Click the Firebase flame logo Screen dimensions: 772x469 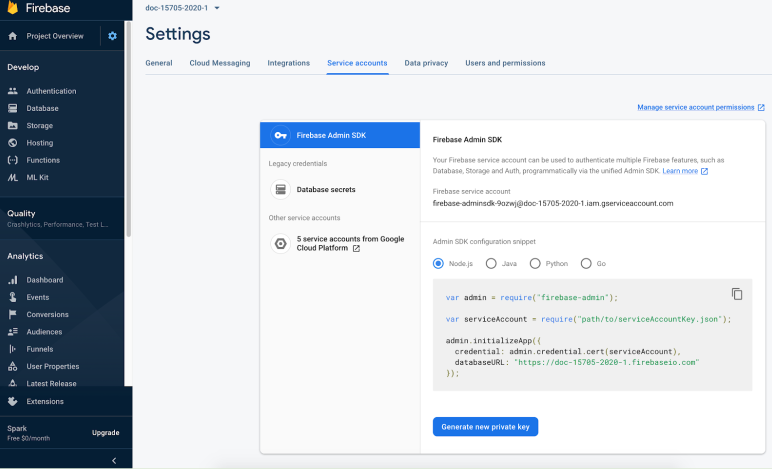pyautogui.click(x=13, y=7)
